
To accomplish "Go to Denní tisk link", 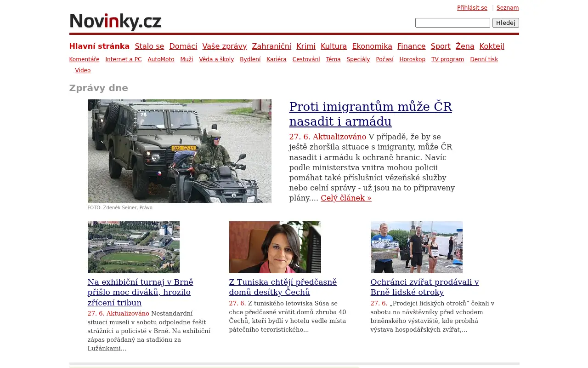I will pyautogui.click(x=484, y=59).
